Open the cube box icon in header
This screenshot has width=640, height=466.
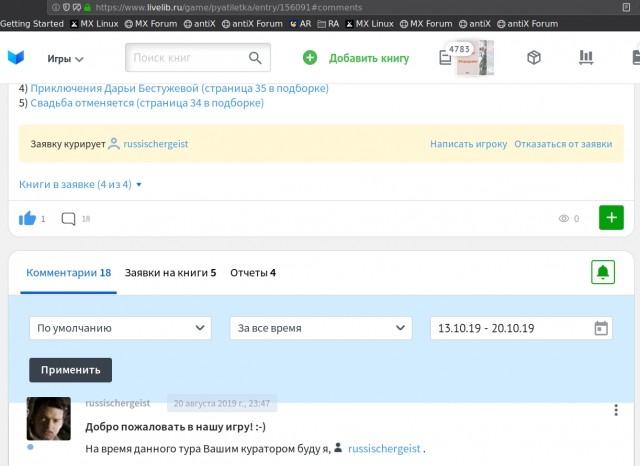[x=534, y=58]
